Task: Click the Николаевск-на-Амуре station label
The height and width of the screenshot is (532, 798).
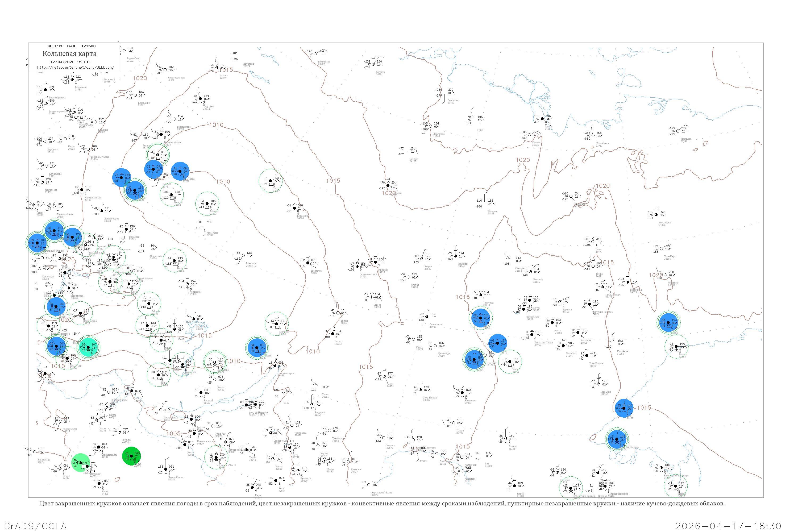Action: coord(676,476)
